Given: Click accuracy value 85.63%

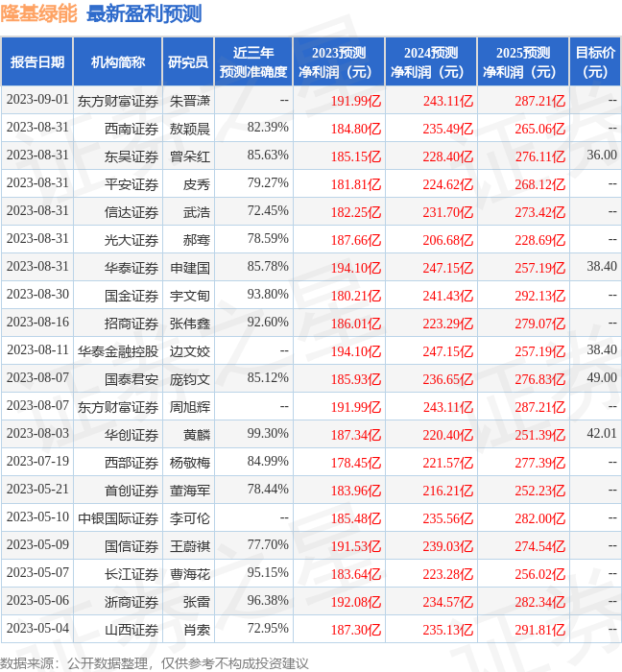Looking at the screenshot, I should [268, 156].
